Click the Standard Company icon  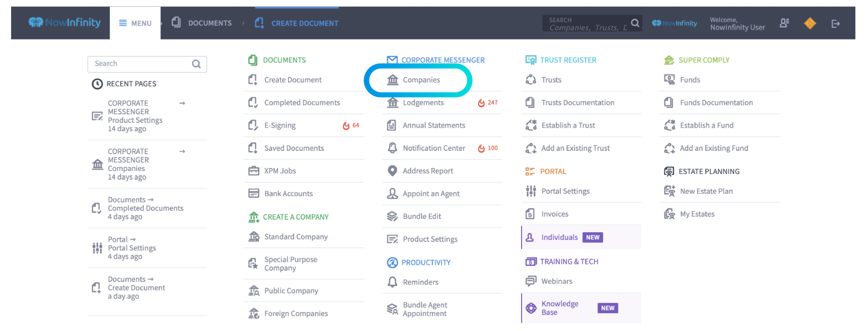(x=254, y=237)
